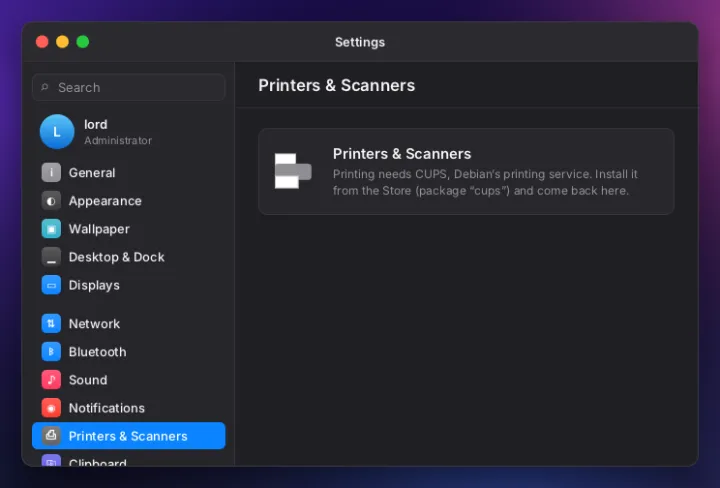The width and height of the screenshot is (720, 488).
Task: Click the 'Printing needs CUPS' description text
Action: coord(485,182)
